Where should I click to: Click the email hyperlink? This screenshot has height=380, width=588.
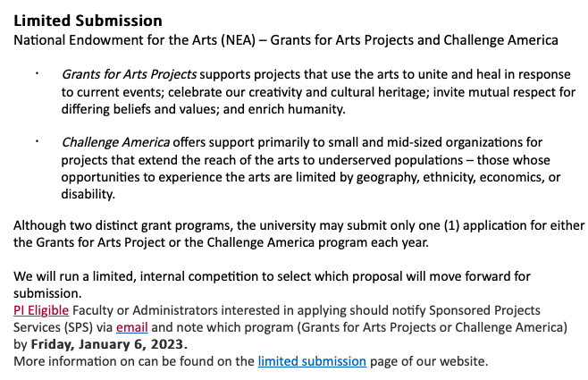[x=131, y=327]
